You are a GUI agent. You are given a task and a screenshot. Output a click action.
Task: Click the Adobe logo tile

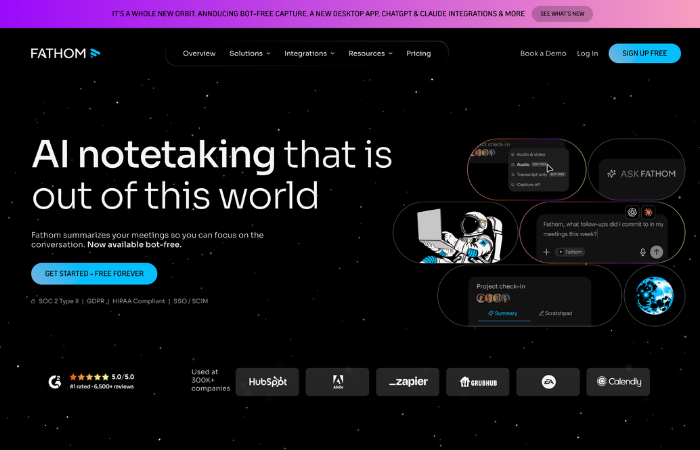click(x=338, y=382)
